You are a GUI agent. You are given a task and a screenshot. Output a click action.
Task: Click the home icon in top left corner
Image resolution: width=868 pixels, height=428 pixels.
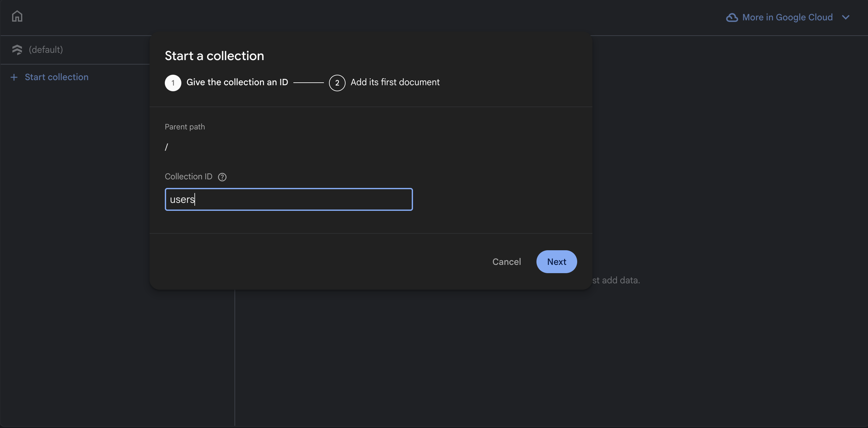[17, 16]
